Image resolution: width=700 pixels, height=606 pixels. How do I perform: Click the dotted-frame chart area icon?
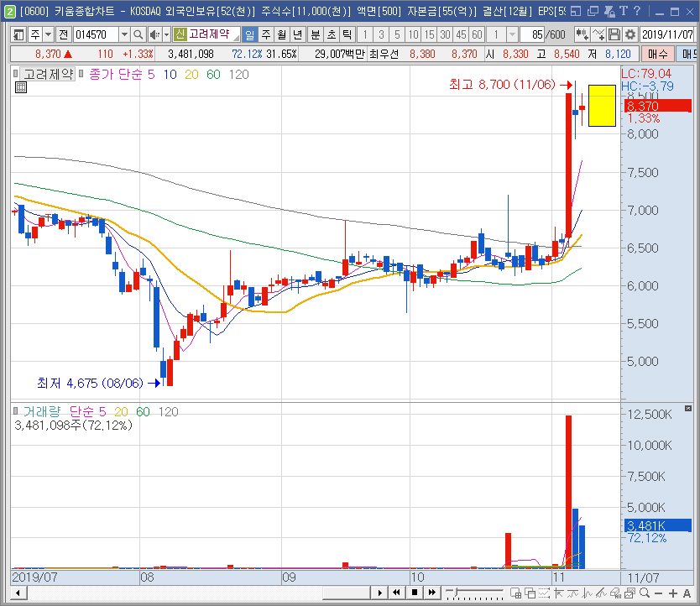(x=544, y=593)
